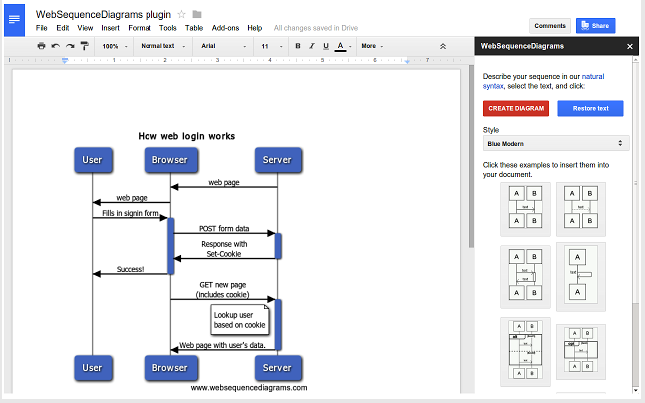Follow the natural syntax link

593,76
